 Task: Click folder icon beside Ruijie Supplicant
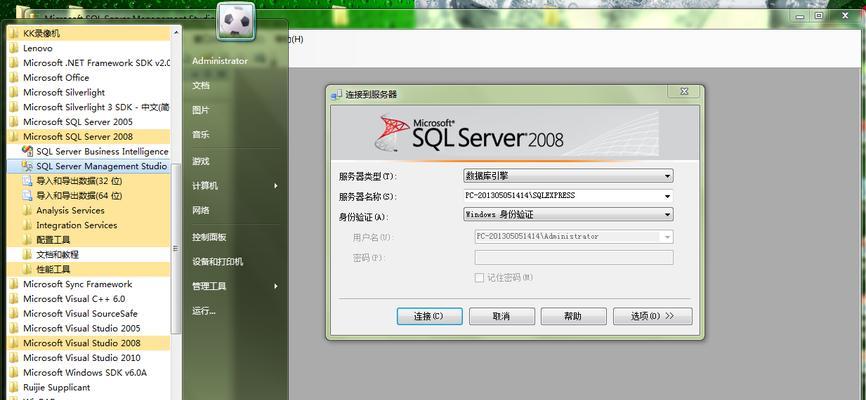[x=14, y=387]
